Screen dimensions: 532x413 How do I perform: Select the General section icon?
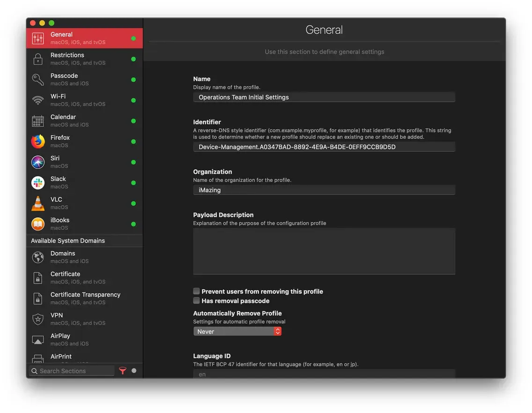tap(38, 38)
